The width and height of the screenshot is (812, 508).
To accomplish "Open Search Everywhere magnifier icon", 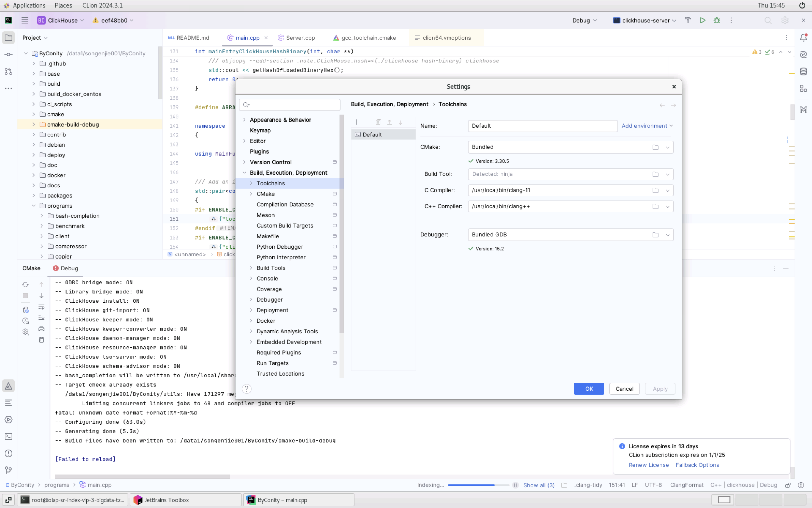I will [768, 21].
